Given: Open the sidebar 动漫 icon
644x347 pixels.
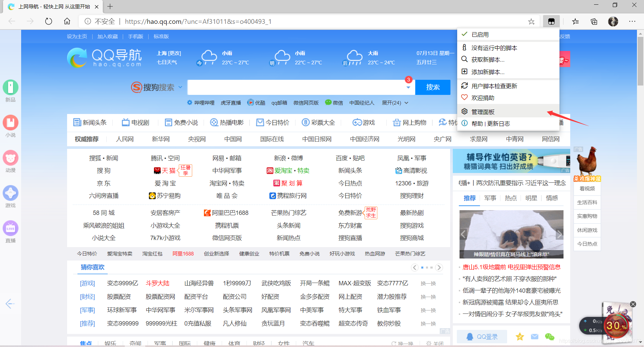Looking at the screenshot, I should (x=10, y=158).
